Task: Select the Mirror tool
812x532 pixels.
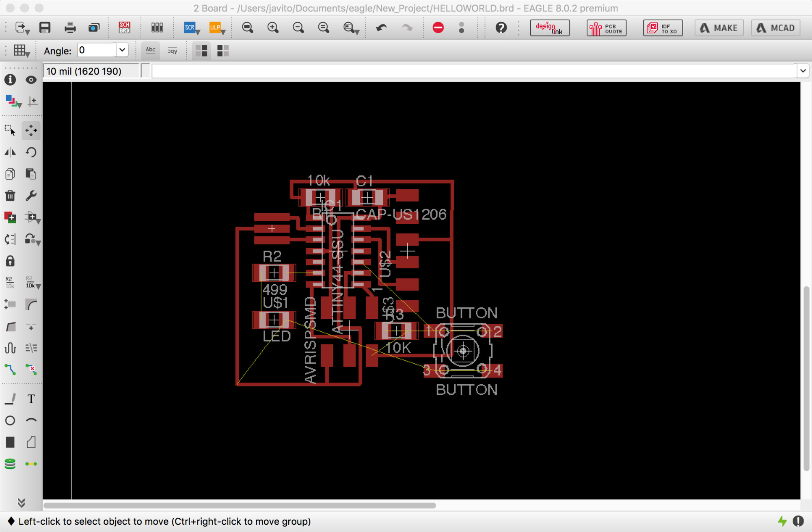Action: click(10, 152)
